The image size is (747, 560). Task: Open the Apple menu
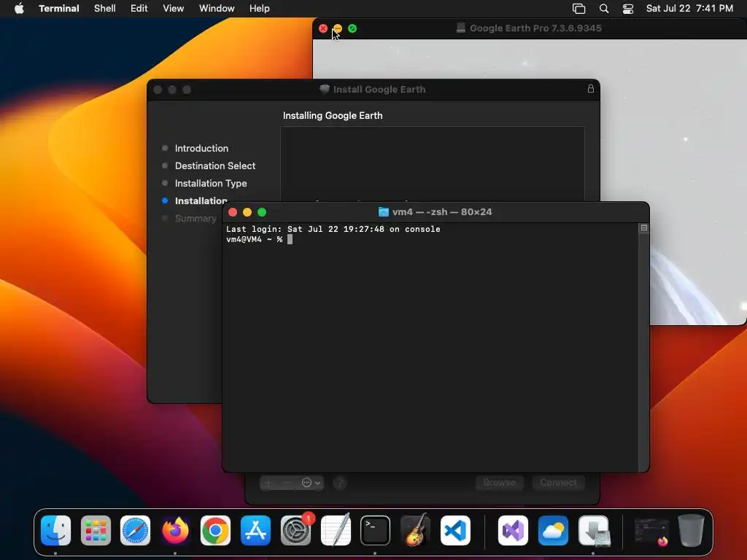tap(19, 8)
